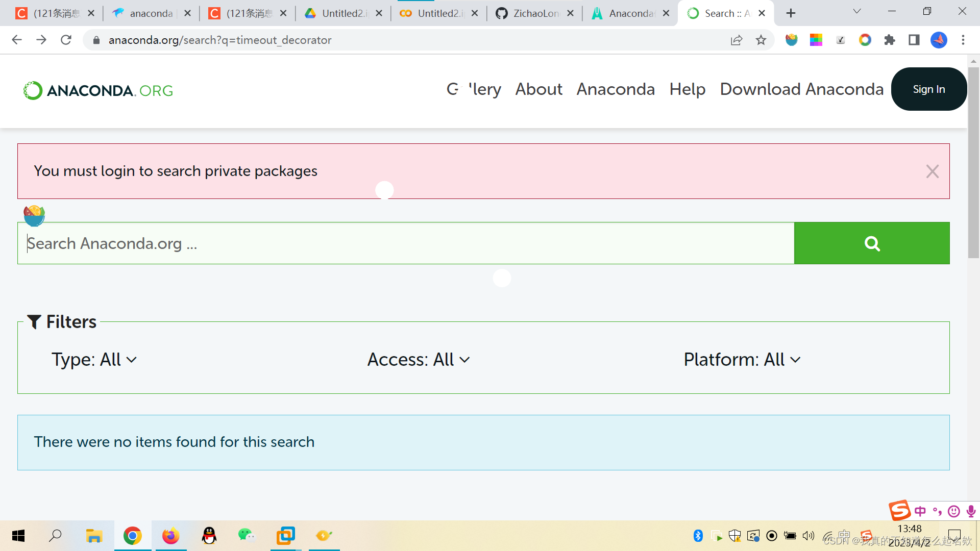Screen dimensions: 980x551
Task: Click the share page icon in address bar
Action: coord(736,40)
